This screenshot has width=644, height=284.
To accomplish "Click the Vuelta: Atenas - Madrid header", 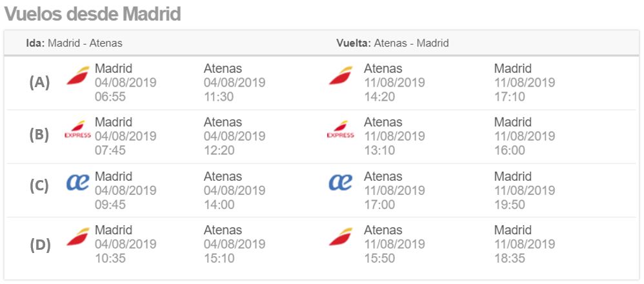I will coord(392,43).
